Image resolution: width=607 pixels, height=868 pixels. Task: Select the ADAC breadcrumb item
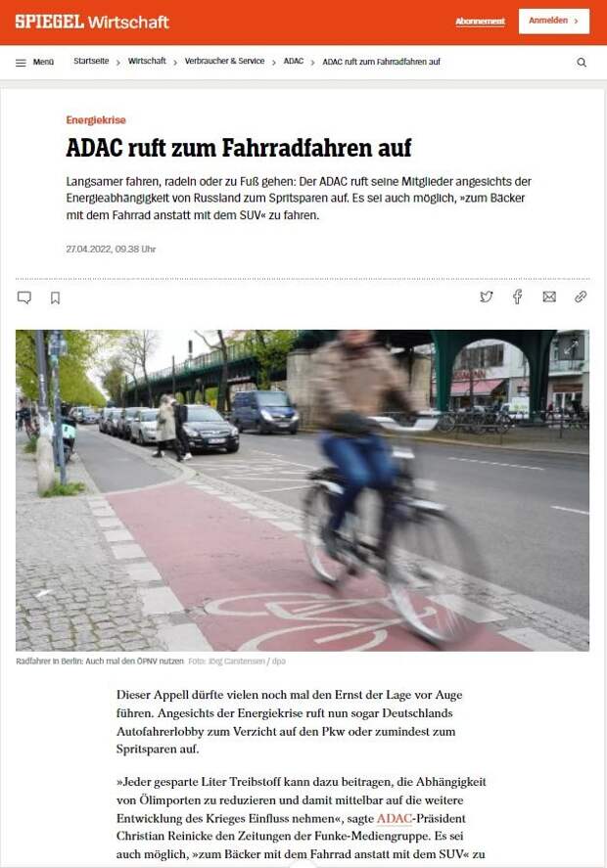pyautogui.click(x=294, y=61)
